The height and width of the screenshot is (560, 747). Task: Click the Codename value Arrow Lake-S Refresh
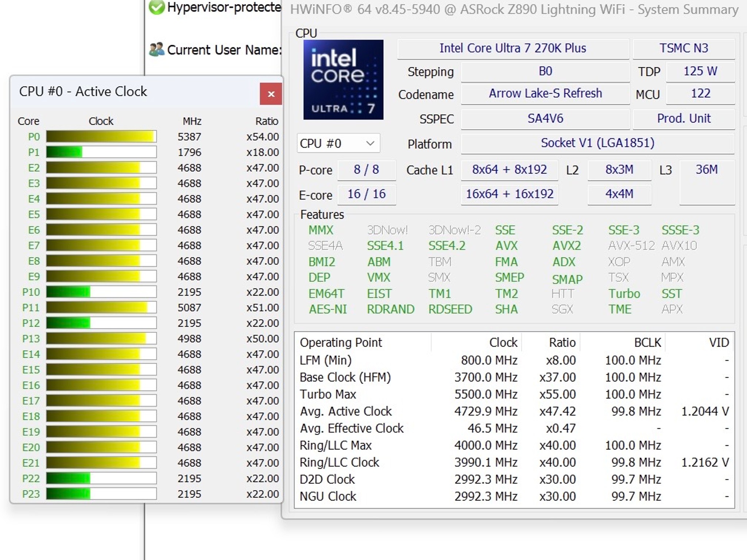click(545, 94)
